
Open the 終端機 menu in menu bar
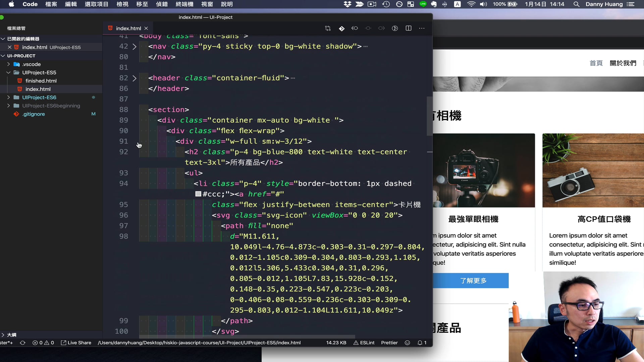(x=184, y=4)
